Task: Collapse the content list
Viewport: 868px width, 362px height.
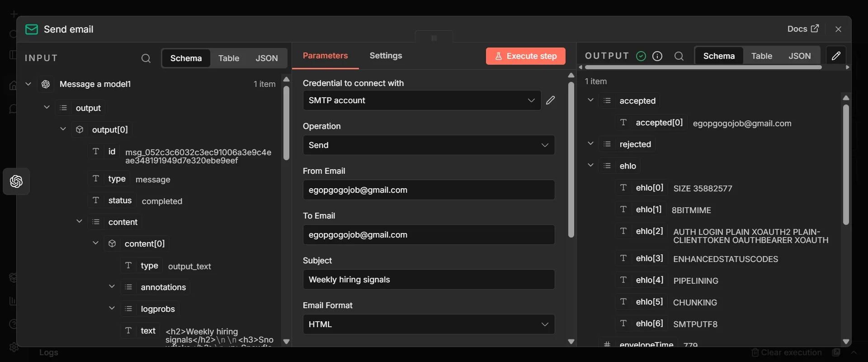Action: 79,221
